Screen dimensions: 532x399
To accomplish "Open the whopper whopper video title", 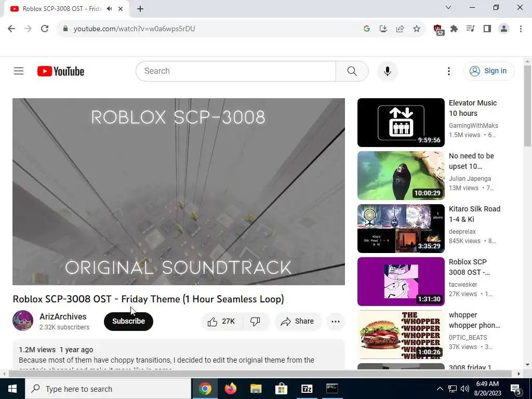I will [474, 320].
